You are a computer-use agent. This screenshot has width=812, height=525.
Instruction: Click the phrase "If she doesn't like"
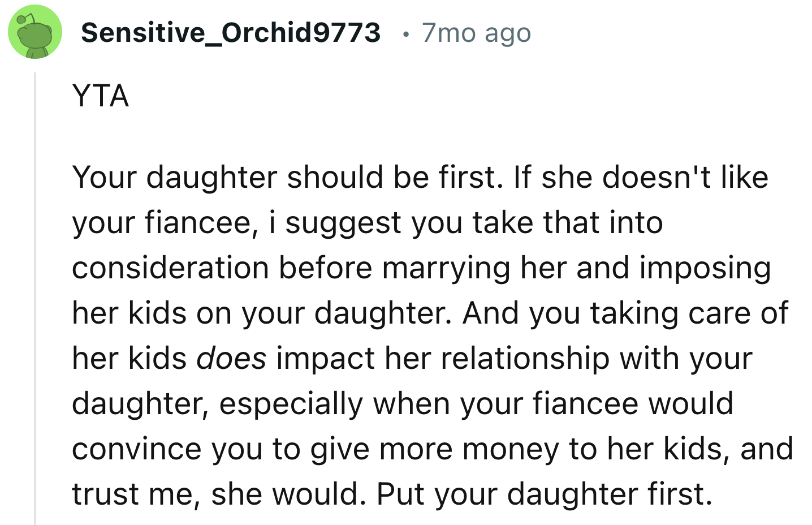[641, 177]
